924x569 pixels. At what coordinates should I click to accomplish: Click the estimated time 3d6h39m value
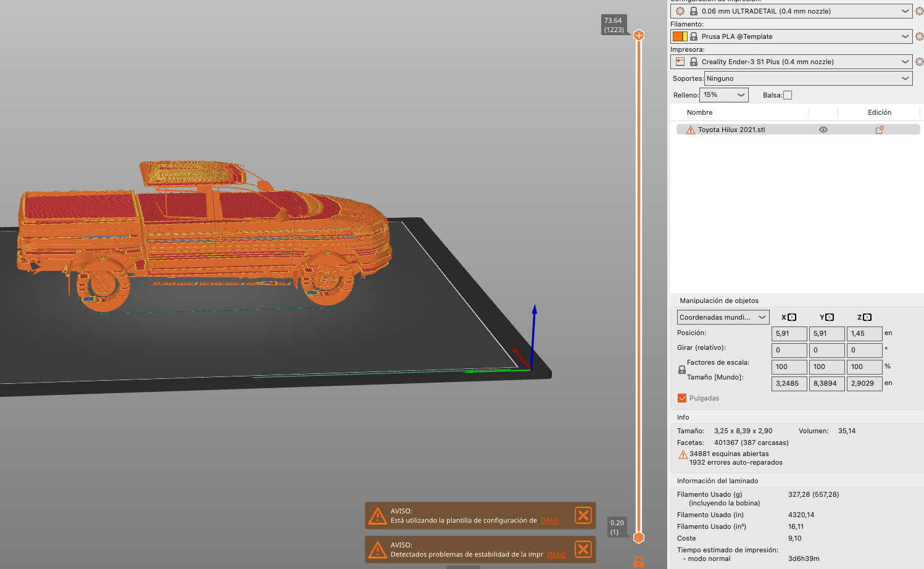click(804, 559)
